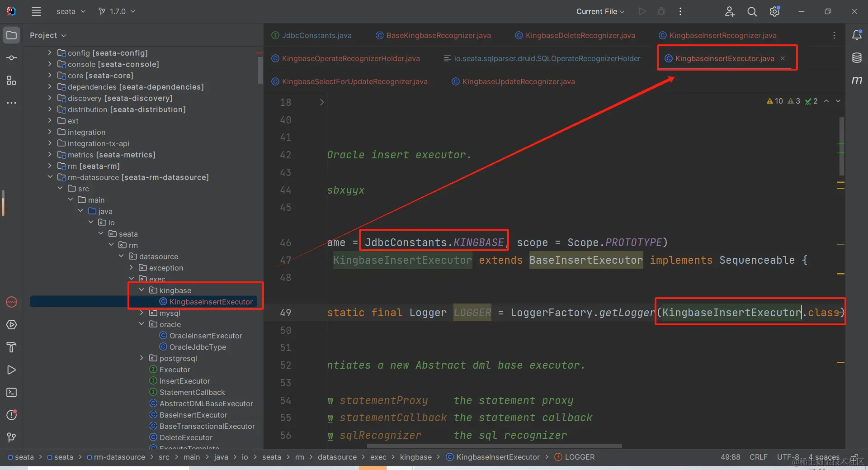
Task: Open the Services tool window
Action: point(12,325)
